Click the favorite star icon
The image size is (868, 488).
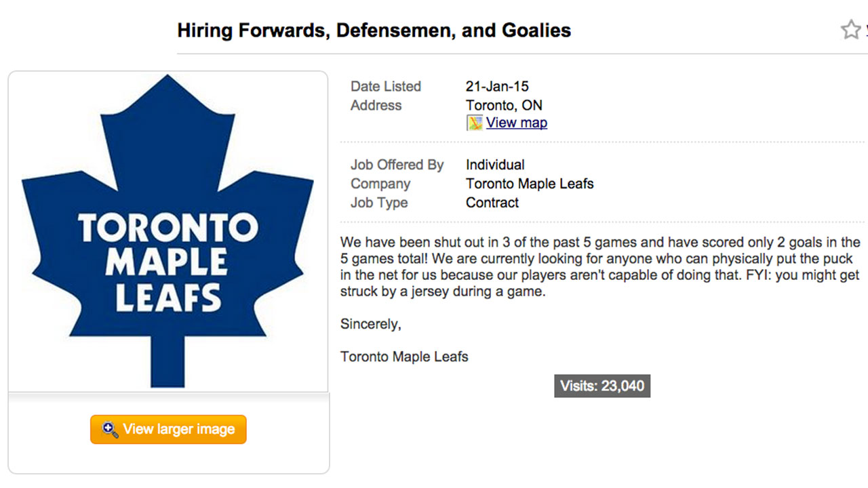[850, 30]
